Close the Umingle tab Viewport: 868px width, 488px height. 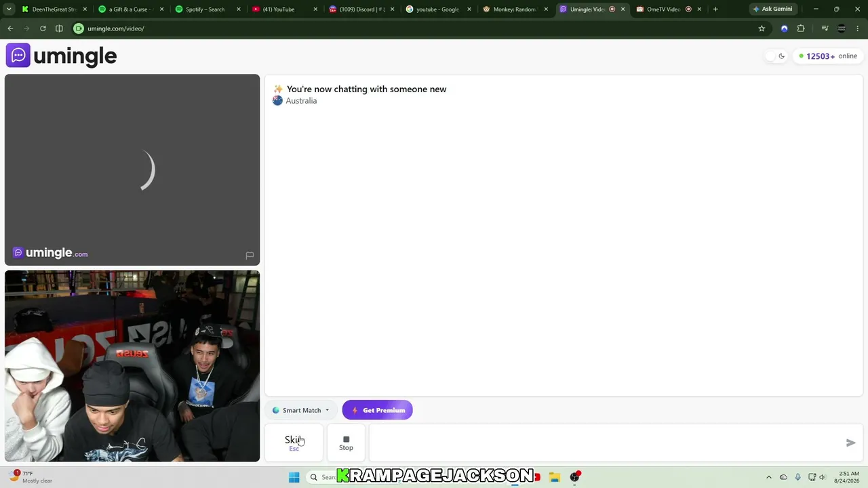[623, 9]
